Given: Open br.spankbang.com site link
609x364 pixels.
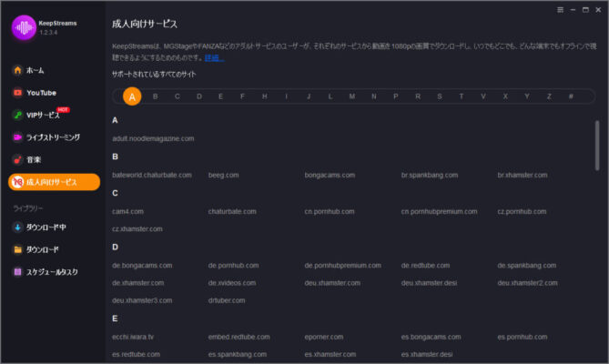Looking at the screenshot, I should [x=430, y=175].
